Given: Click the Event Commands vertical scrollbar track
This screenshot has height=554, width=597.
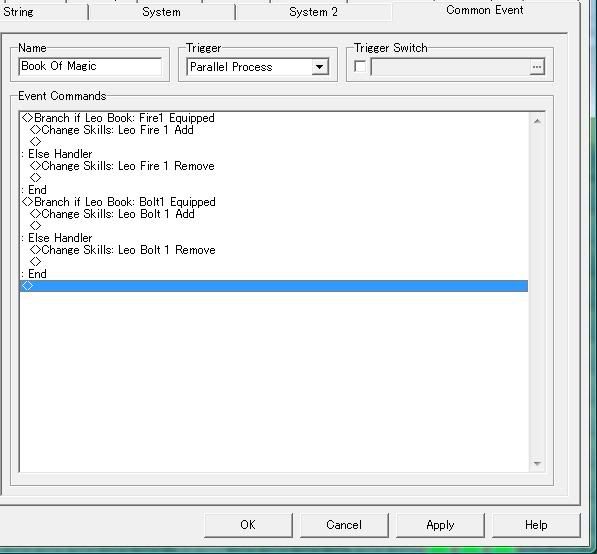Looking at the screenshot, I should point(537,292).
